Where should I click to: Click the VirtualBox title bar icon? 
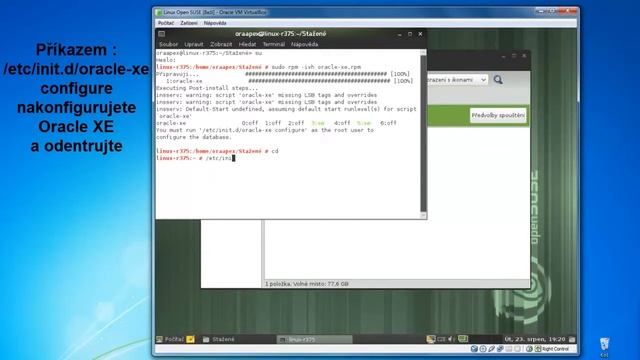[158, 12]
